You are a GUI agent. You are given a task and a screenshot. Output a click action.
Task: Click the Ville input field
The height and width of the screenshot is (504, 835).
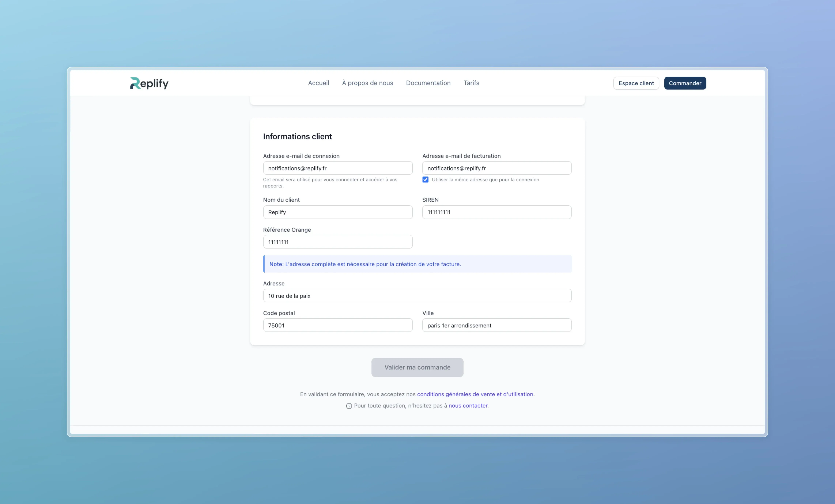496,325
